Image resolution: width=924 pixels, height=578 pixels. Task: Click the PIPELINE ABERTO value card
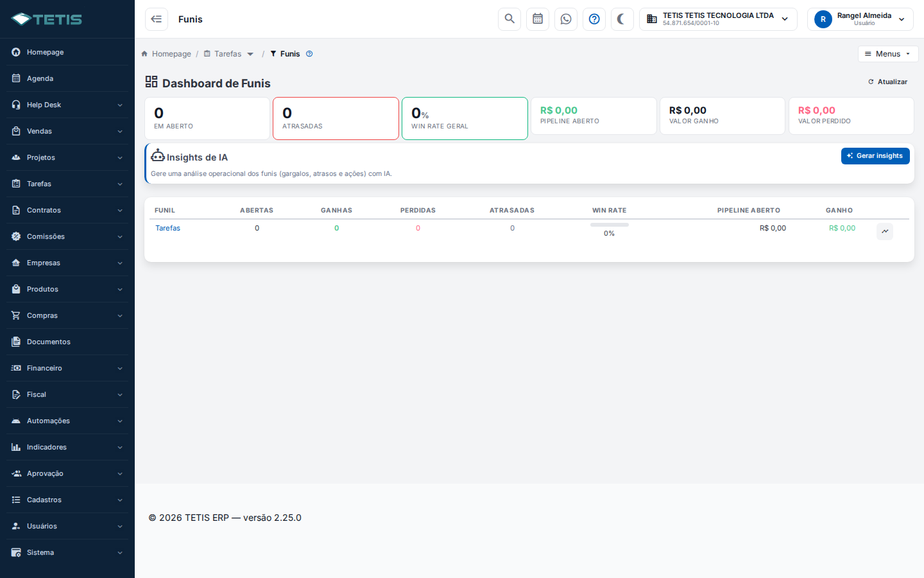point(594,116)
